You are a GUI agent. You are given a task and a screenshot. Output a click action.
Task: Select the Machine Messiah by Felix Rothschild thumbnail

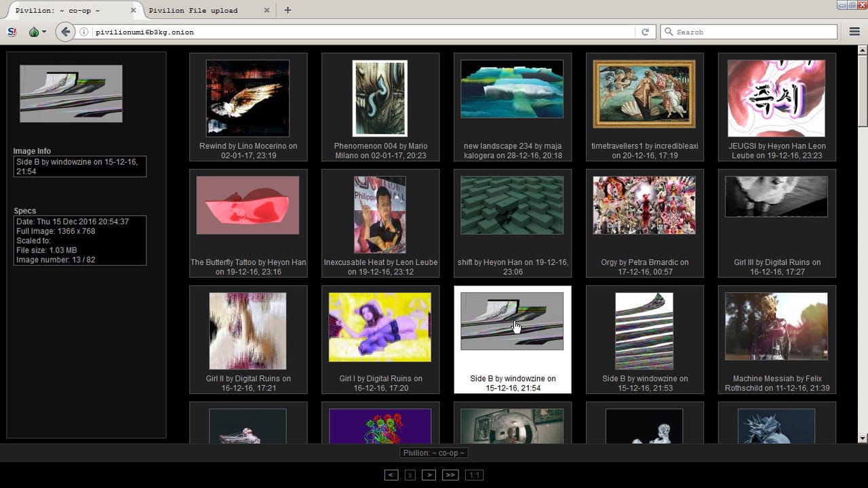[x=776, y=327]
